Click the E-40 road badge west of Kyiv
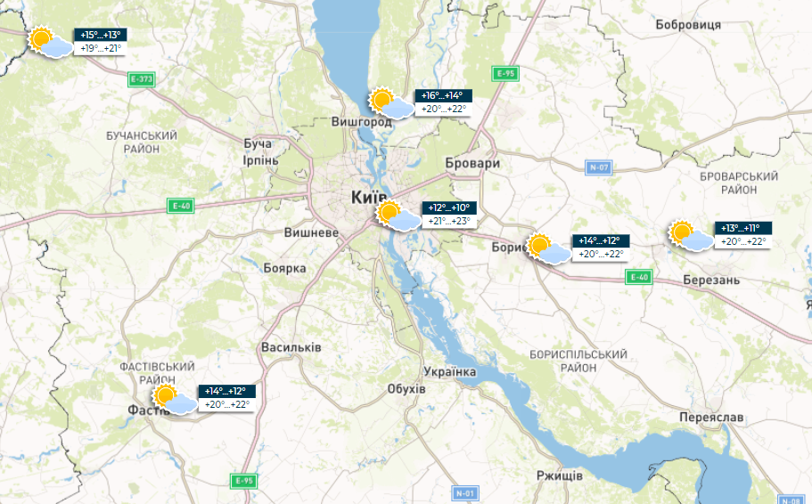The image size is (812, 504). pyautogui.click(x=181, y=206)
